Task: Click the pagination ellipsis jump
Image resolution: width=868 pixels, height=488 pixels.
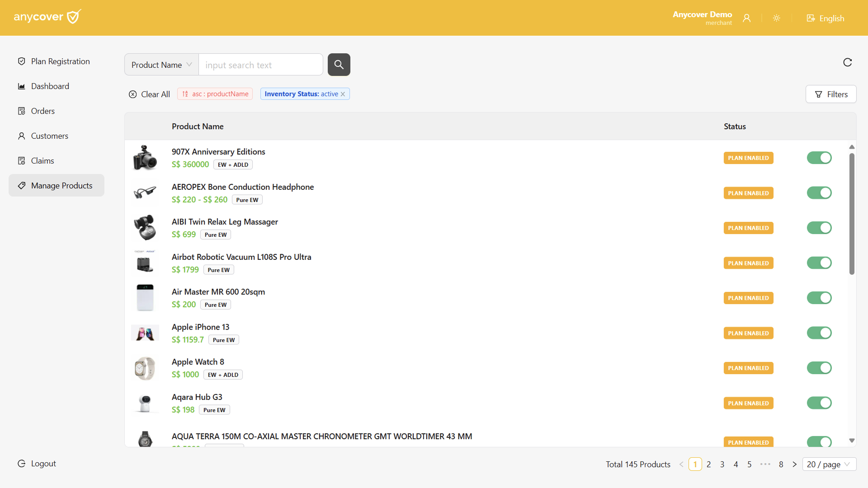Action: pos(765,464)
